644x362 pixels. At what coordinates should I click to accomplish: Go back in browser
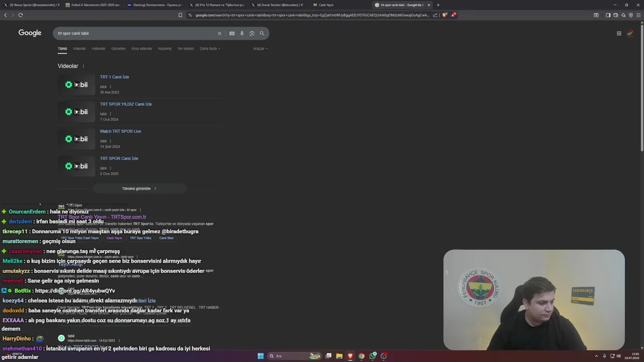[6, 15]
